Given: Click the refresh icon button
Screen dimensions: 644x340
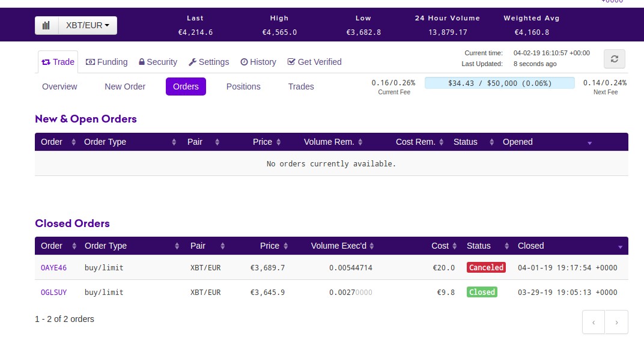Looking at the screenshot, I should tap(615, 59).
